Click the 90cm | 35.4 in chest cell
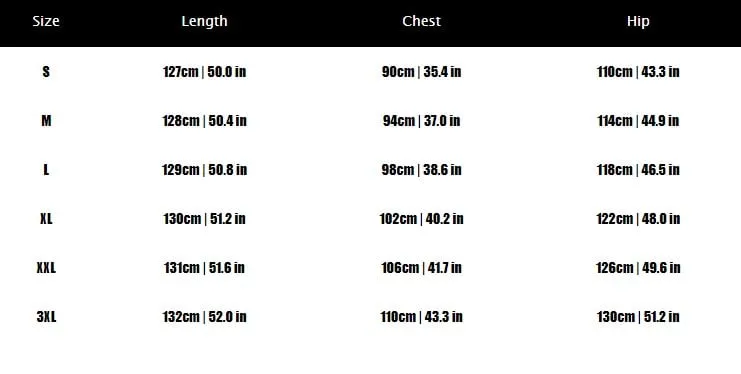The width and height of the screenshot is (741, 374). pos(421,72)
